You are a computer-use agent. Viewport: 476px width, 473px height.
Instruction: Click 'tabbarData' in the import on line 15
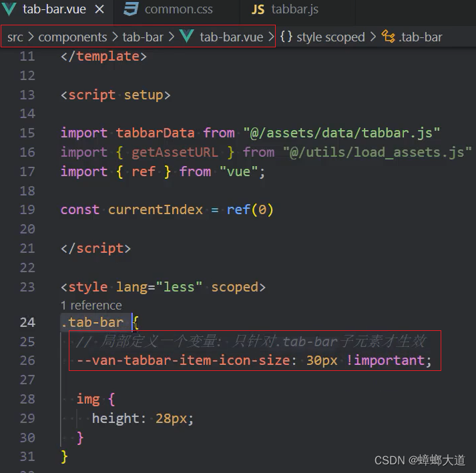tap(155, 133)
